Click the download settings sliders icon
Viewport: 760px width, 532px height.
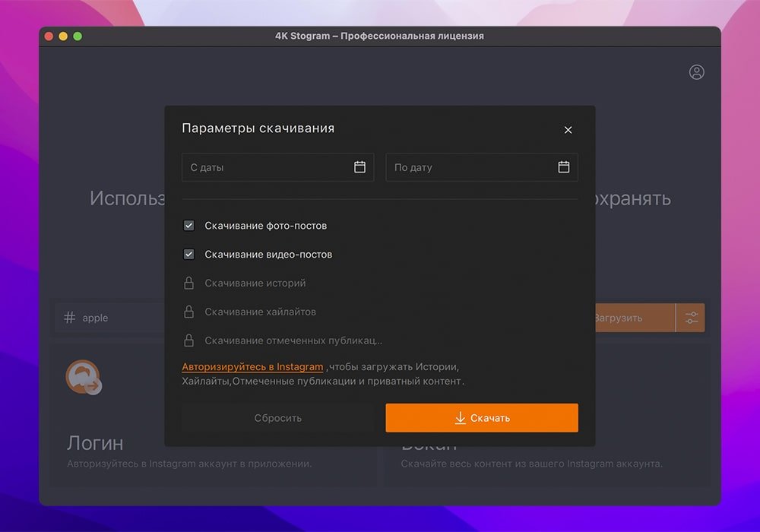tap(691, 318)
